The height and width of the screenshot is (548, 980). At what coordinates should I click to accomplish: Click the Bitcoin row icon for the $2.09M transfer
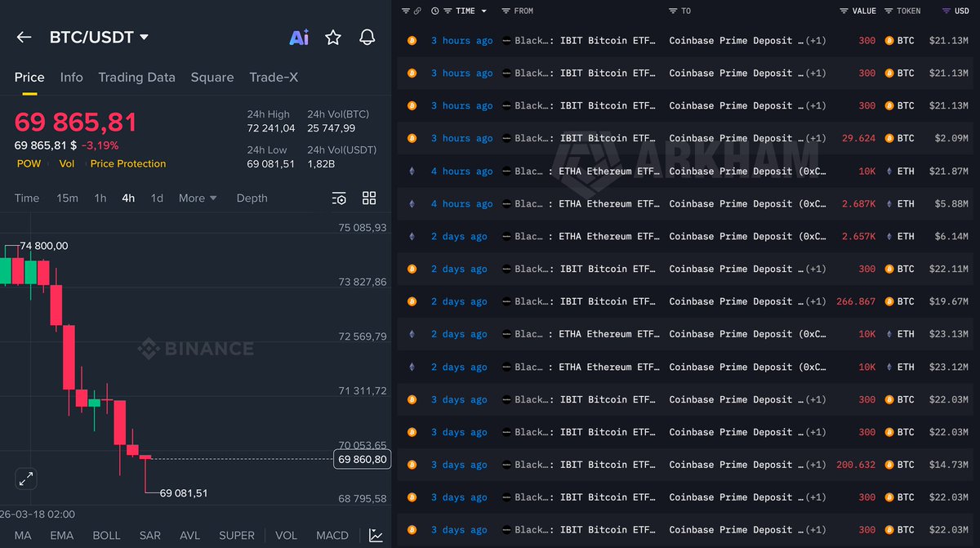[x=412, y=138]
